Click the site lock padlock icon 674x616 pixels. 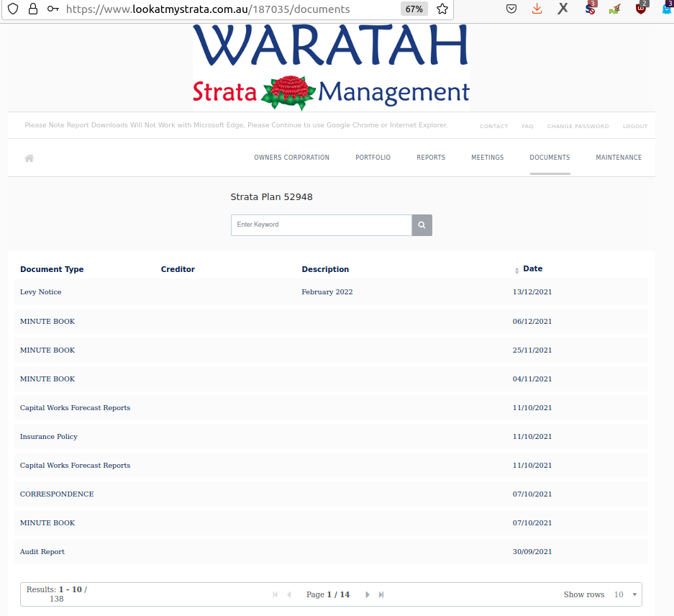pos(32,9)
